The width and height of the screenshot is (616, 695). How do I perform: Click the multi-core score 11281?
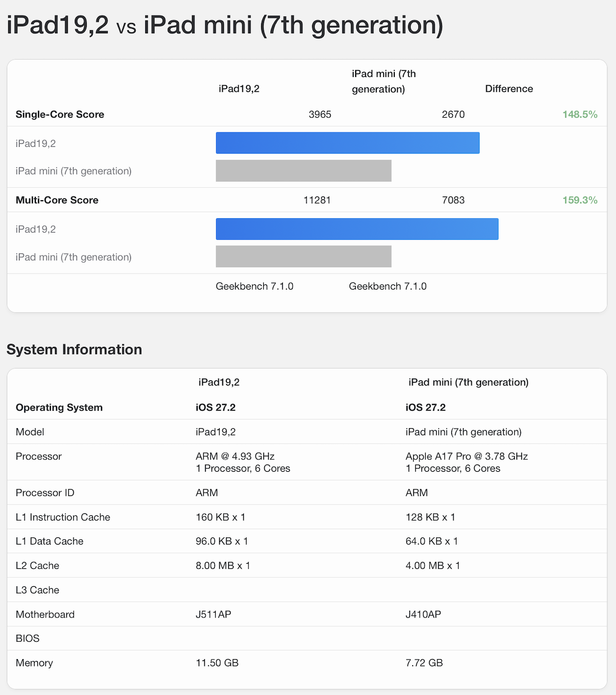pos(317,200)
